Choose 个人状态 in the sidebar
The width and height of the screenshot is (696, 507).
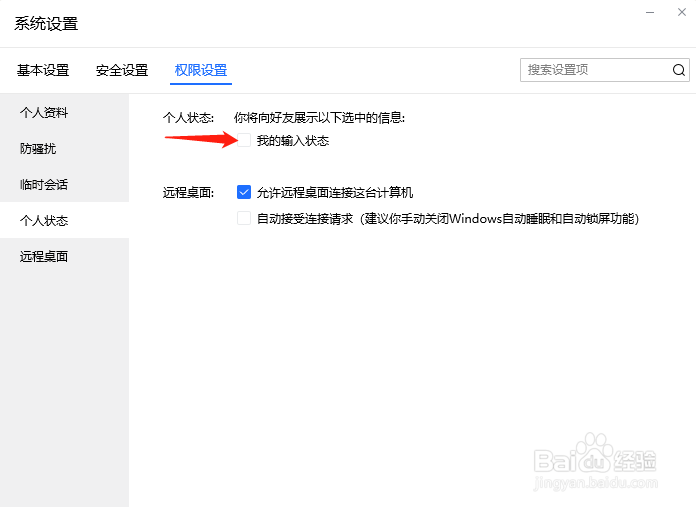coord(64,220)
